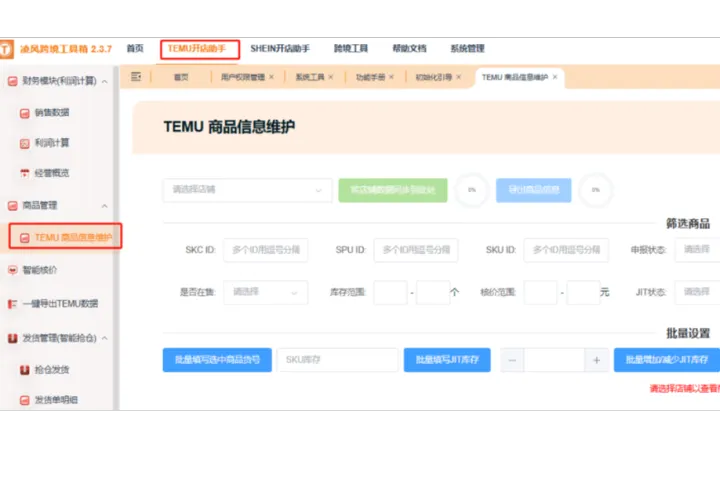Open the JIT状态 dropdown
Image resolution: width=720 pixels, height=480 pixels.
(697, 292)
